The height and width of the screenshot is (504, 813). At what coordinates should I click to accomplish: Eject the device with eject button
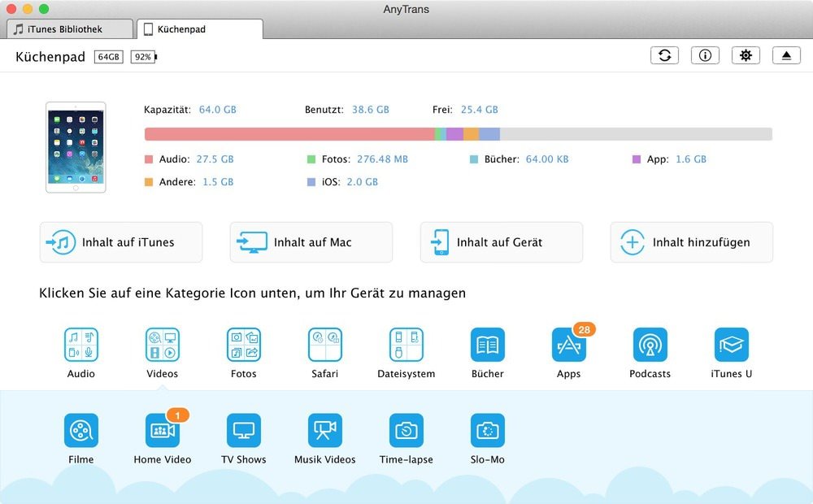point(786,55)
